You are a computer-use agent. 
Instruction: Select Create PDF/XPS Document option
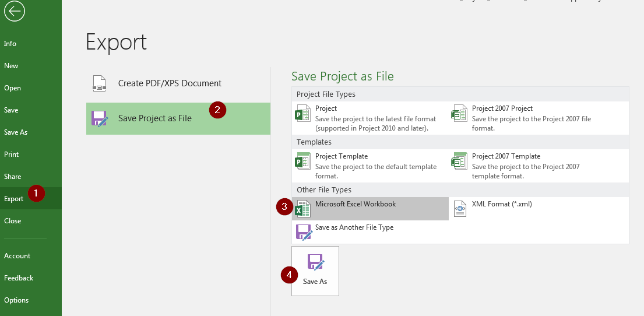[x=178, y=83]
